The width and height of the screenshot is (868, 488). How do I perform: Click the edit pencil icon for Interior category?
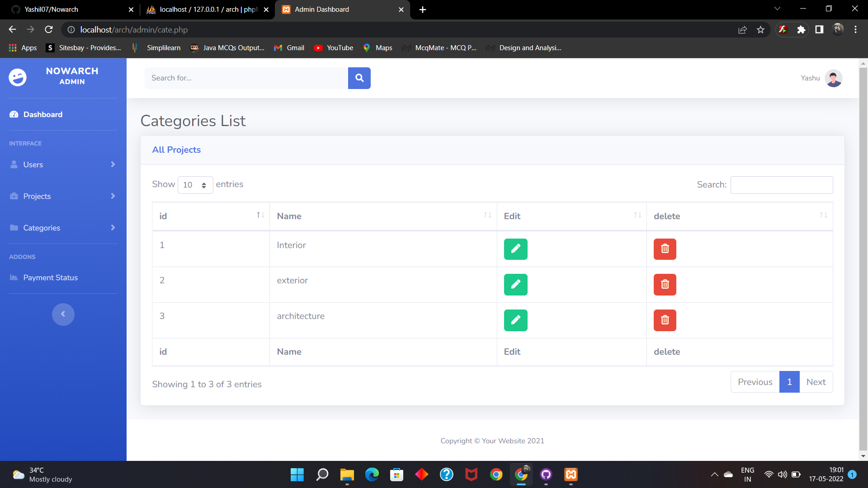(x=515, y=249)
